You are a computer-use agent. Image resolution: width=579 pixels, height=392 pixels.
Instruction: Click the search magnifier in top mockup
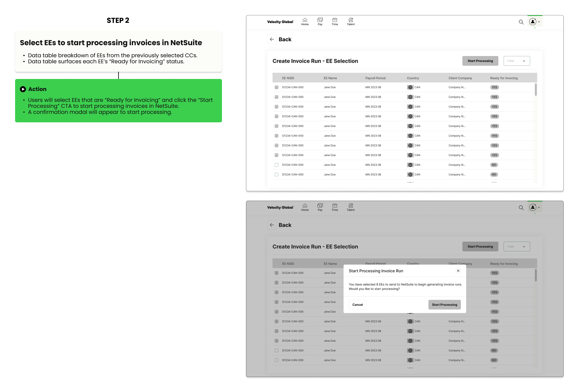click(x=521, y=22)
